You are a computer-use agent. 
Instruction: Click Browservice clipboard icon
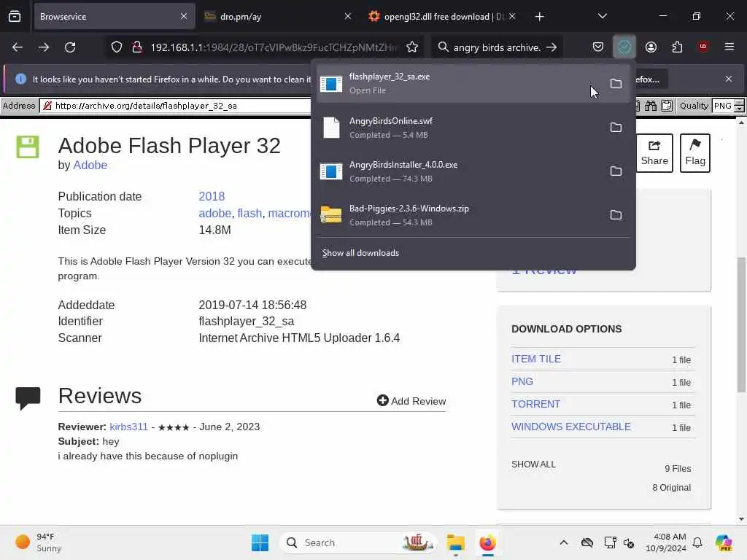pyautogui.click(x=667, y=106)
